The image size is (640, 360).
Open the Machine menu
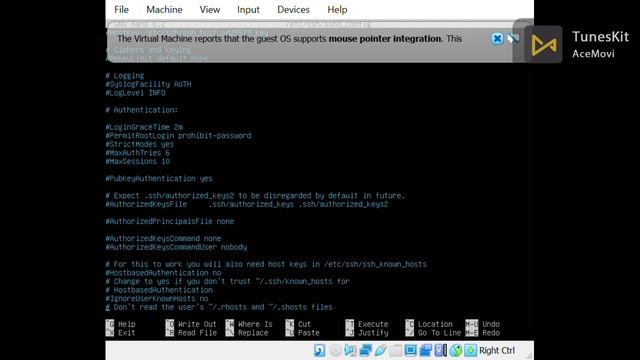click(164, 9)
